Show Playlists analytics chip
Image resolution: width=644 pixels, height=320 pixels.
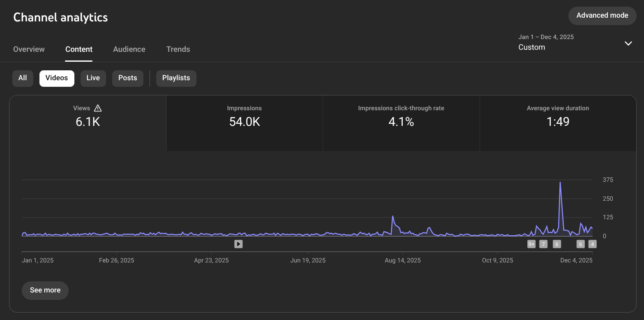(176, 78)
